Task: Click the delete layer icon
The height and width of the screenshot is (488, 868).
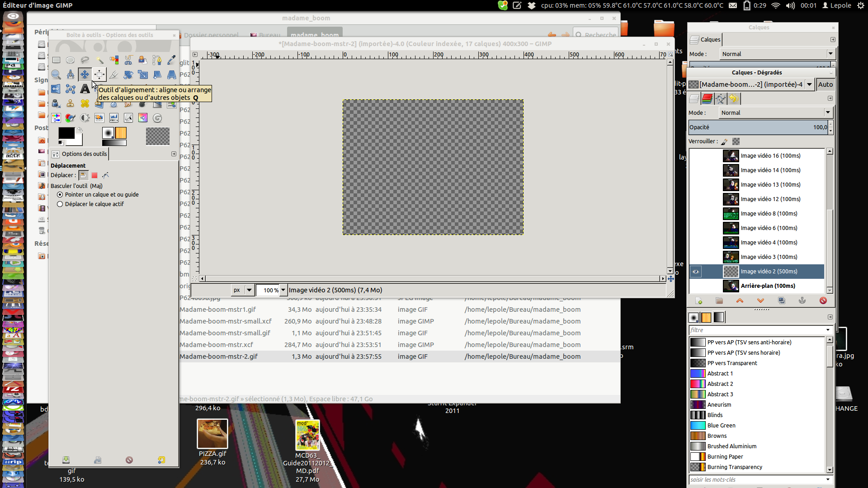Action: tap(823, 301)
